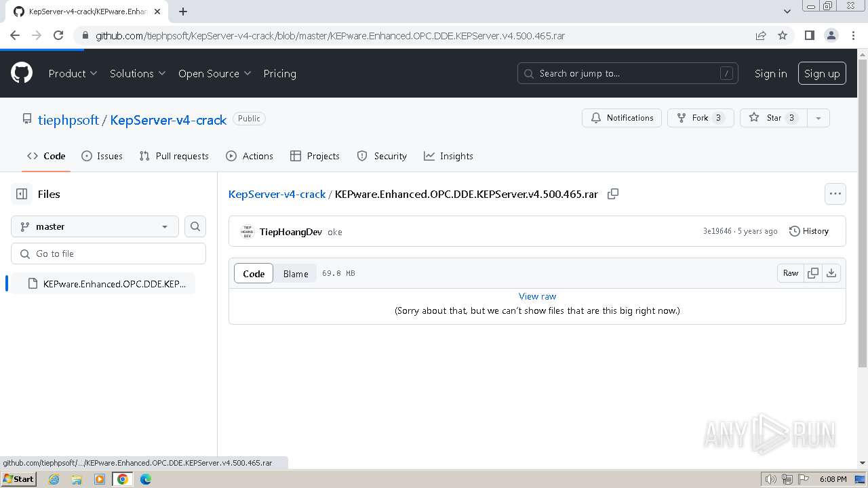Open the Windows Start menu
Image resolution: width=868 pixels, height=488 pixels.
pos(19,479)
